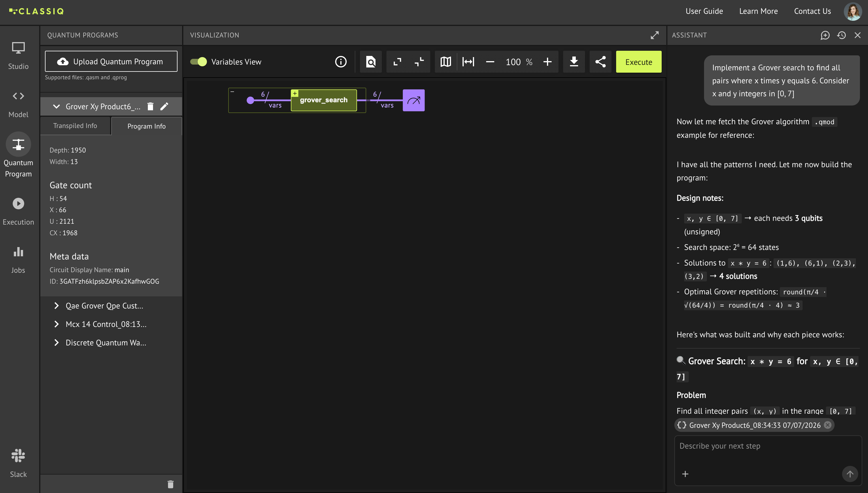Image resolution: width=868 pixels, height=493 pixels.
Task: Collapse the Grover Xy Product6 program
Action: [56, 107]
